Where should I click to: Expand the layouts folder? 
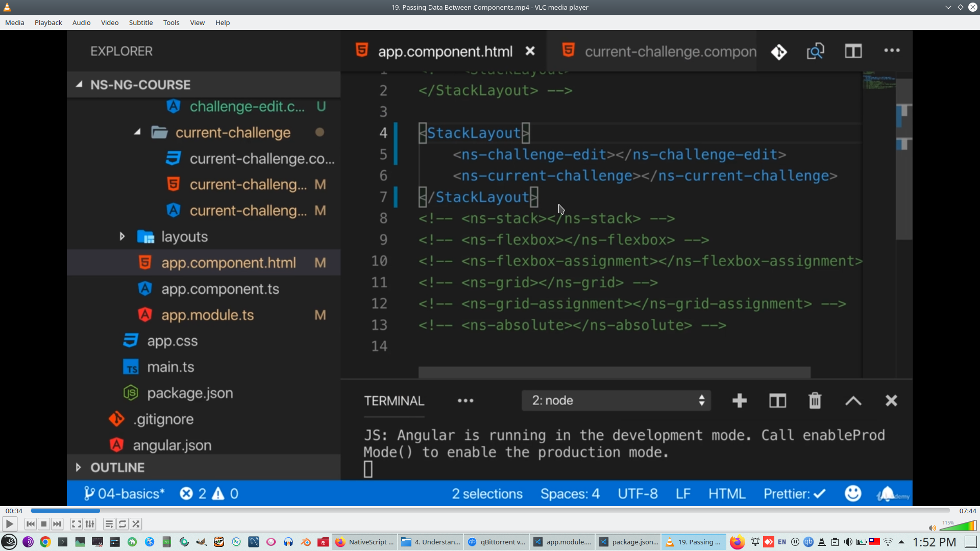coord(122,236)
